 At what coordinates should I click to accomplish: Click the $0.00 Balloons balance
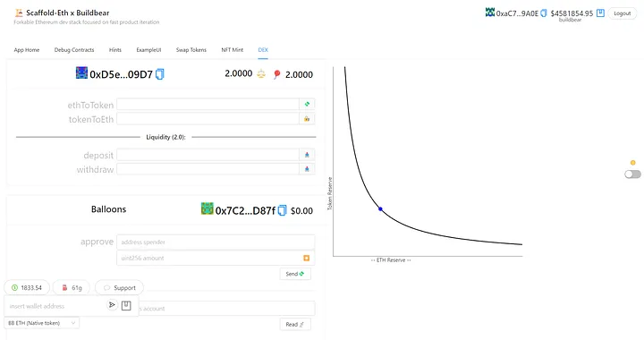(x=301, y=211)
